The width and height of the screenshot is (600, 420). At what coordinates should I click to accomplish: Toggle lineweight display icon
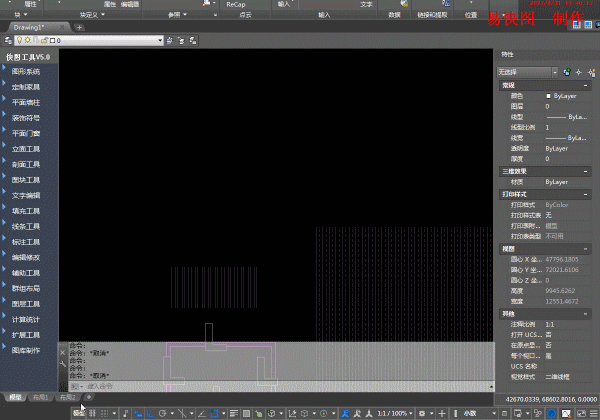pos(234,413)
